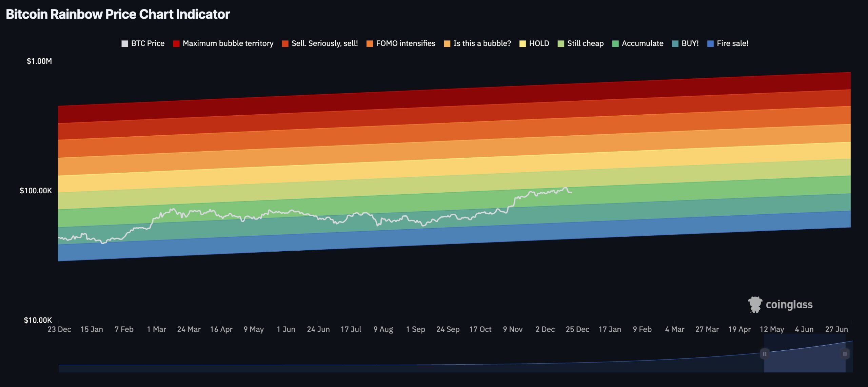Image resolution: width=868 pixels, height=387 pixels.
Task: Click the 1 Jun x-axis date label
Action: pyautogui.click(x=286, y=329)
